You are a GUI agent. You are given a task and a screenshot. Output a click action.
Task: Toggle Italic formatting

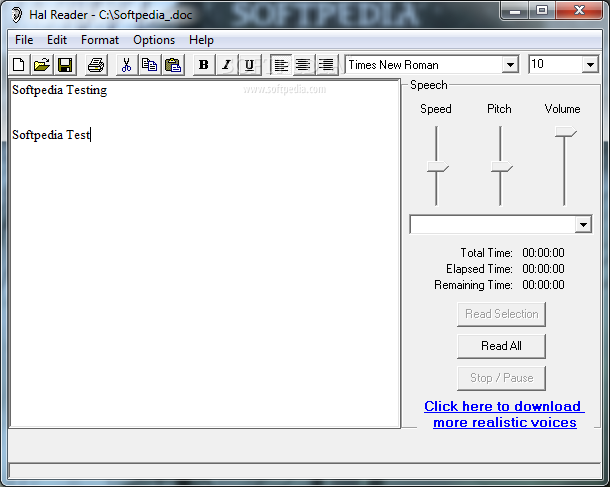(226, 65)
